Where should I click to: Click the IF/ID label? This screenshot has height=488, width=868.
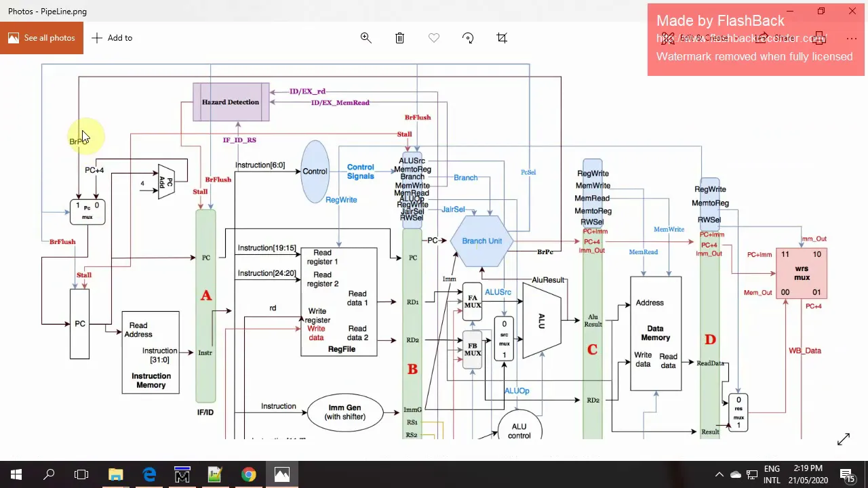click(205, 412)
